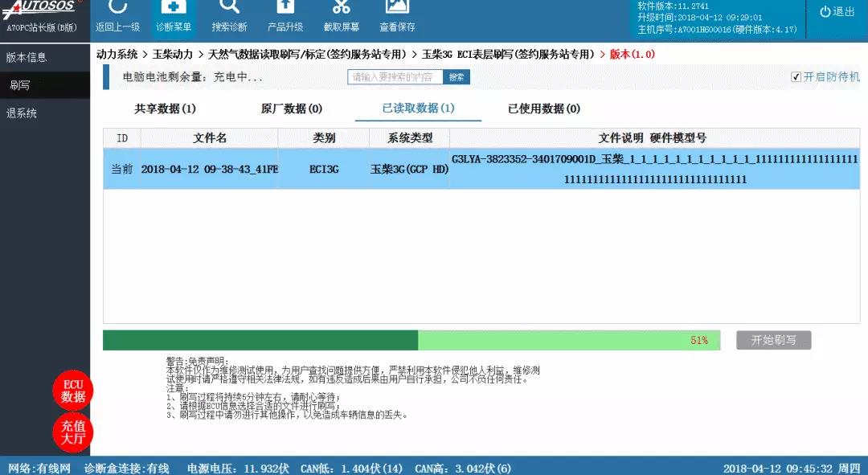Click the 退出 power exit button

click(x=837, y=11)
